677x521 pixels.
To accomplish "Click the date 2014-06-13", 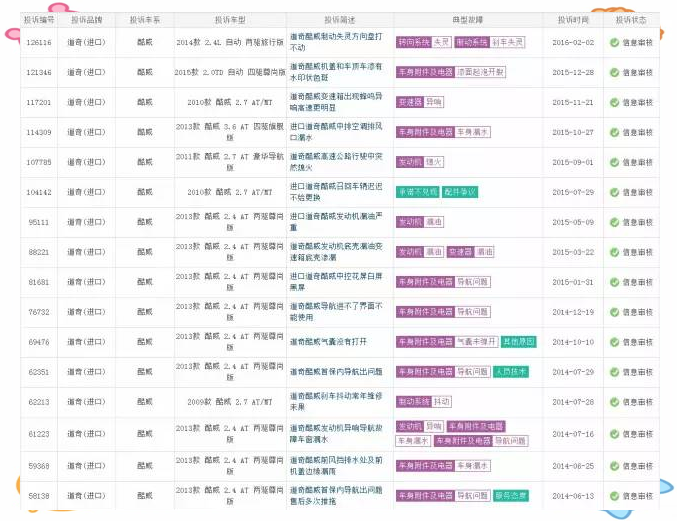I will pos(573,496).
